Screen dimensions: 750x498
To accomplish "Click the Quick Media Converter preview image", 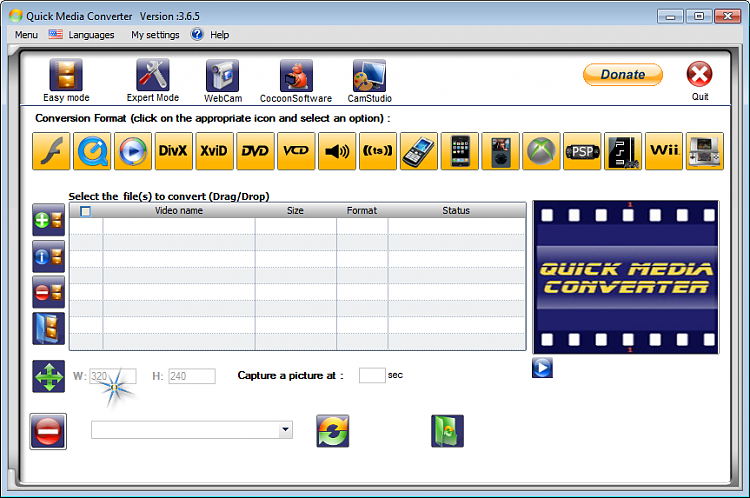I will (626, 277).
